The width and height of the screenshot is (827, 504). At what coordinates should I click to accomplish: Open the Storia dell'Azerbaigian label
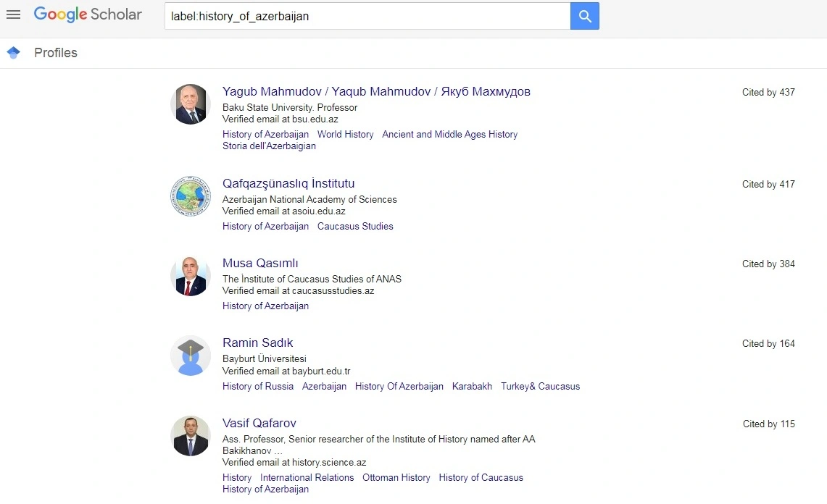tap(269, 146)
